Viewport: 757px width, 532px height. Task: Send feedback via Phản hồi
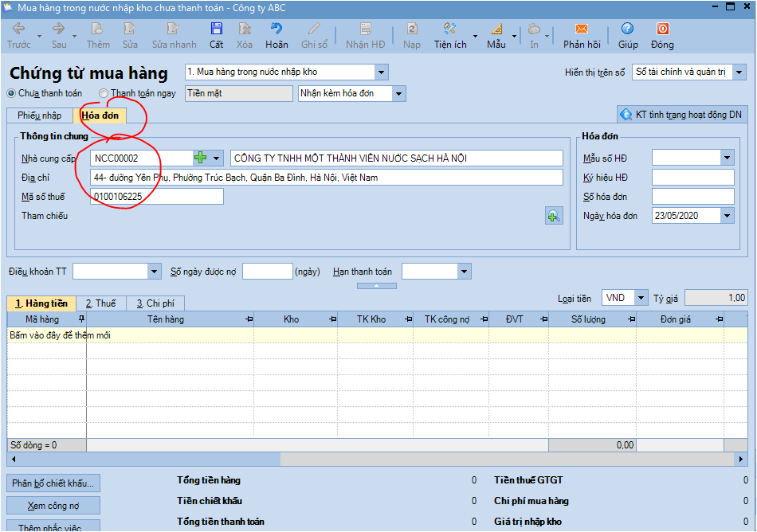tap(582, 36)
